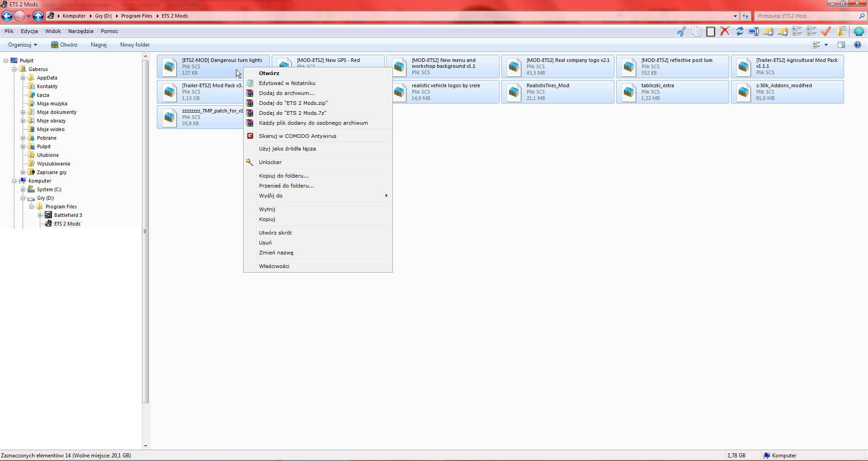The width and height of the screenshot is (868, 461).
Task: Click Komputer in the address breadcrumb
Action: coord(74,16)
